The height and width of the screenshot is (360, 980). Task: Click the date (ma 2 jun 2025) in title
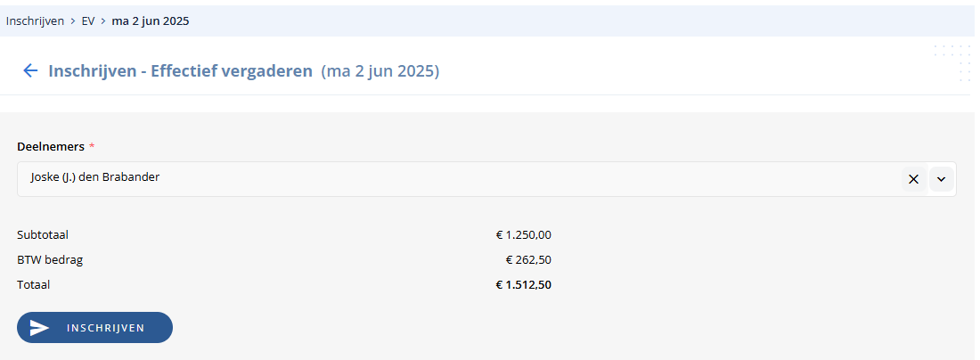click(380, 72)
